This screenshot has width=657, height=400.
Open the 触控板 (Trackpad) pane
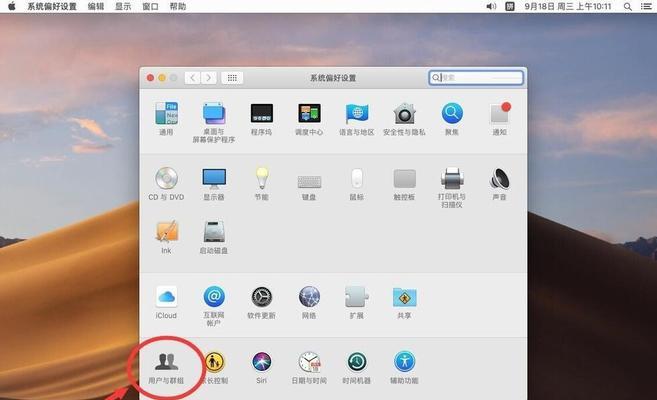point(404,183)
